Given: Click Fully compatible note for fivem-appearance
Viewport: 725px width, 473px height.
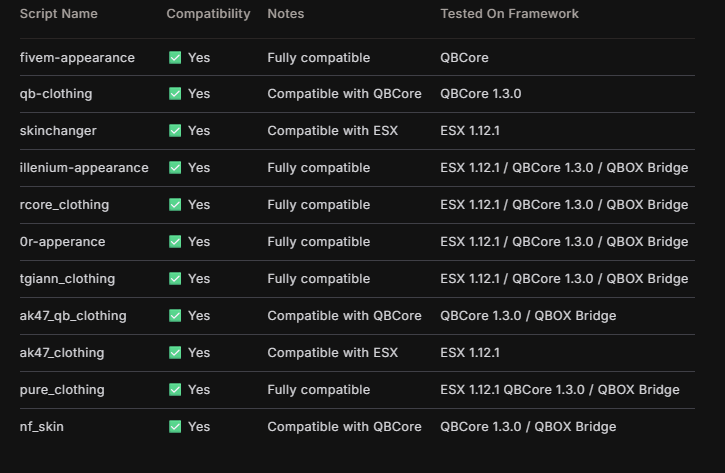Looking at the screenshot, I should (x=319, y=58).
